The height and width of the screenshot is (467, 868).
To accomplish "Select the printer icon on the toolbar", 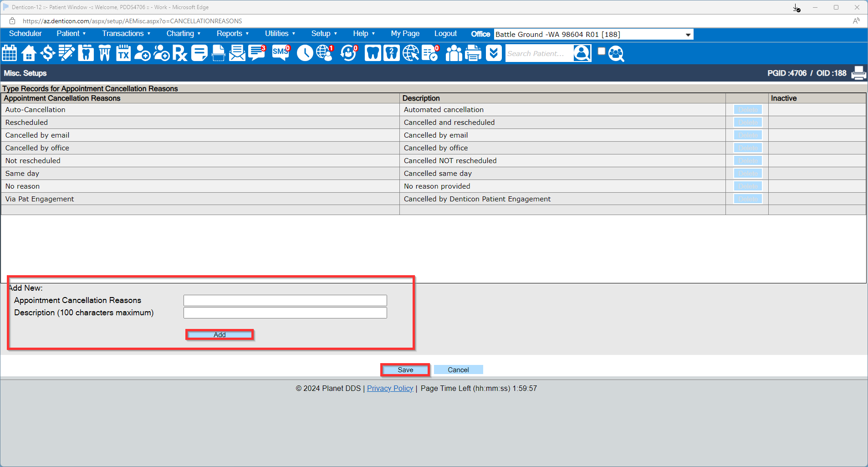I will (473, 53).
